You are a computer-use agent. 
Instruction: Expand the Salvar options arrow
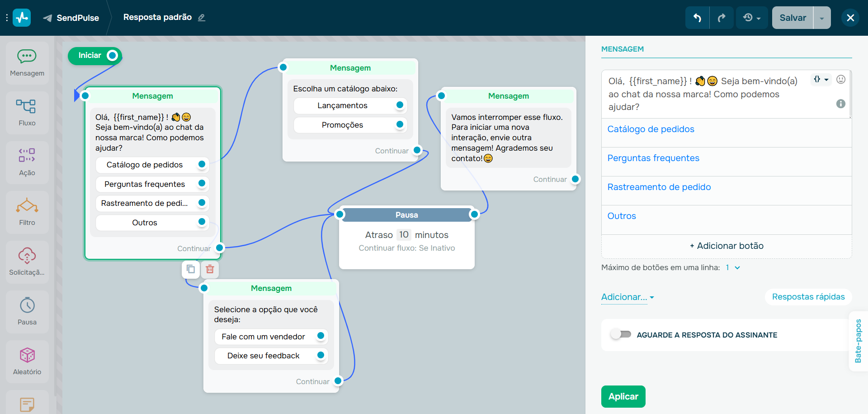coord(822,18)
